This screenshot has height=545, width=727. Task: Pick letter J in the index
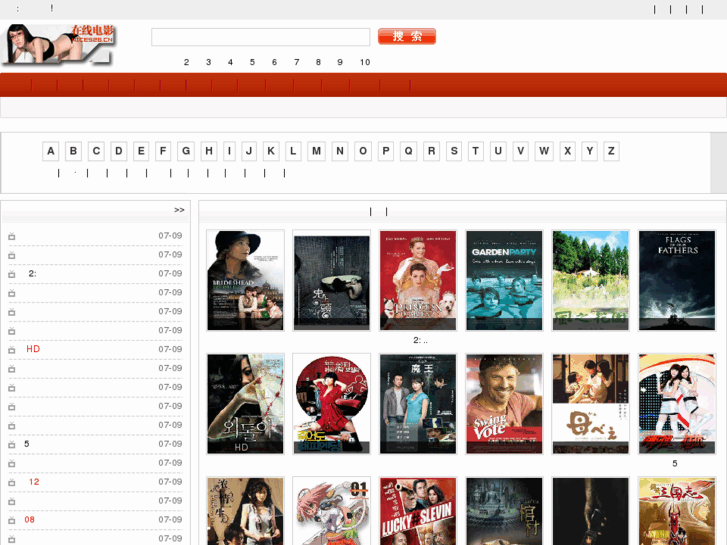click(x=249, y=151)
